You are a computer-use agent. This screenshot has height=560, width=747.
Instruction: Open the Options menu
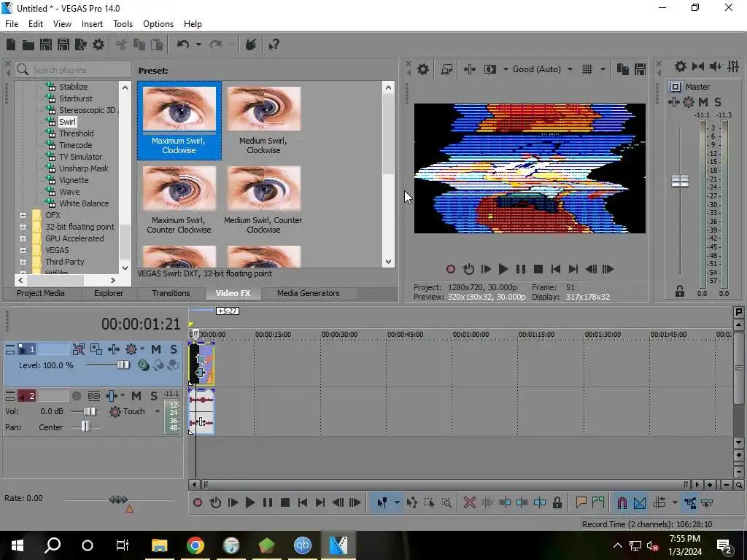(158, 24)
